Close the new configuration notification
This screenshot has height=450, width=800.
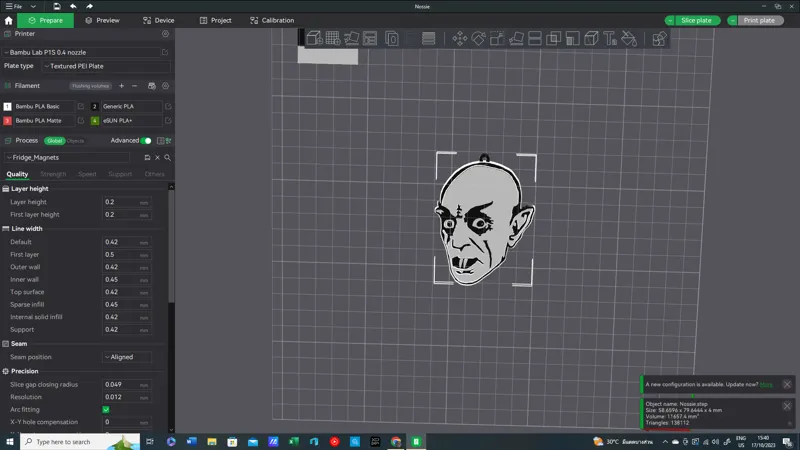(x=787, y=385)
